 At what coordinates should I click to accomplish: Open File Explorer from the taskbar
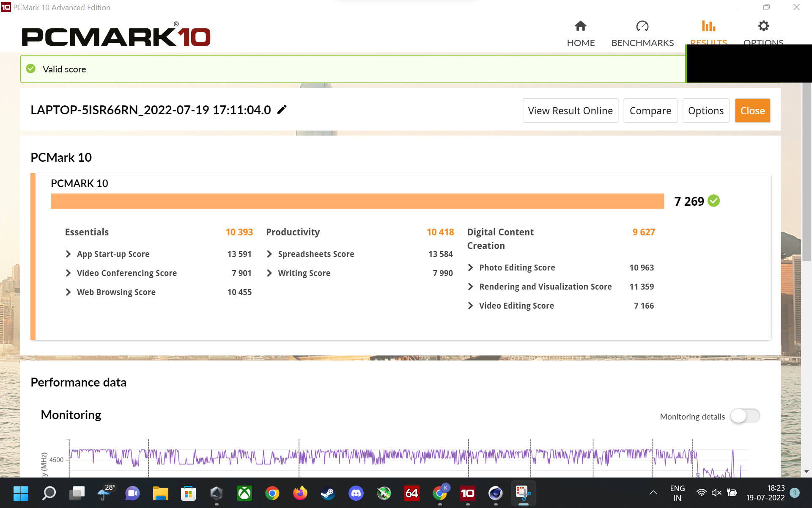pyautogui.click(x=160, y=493)
